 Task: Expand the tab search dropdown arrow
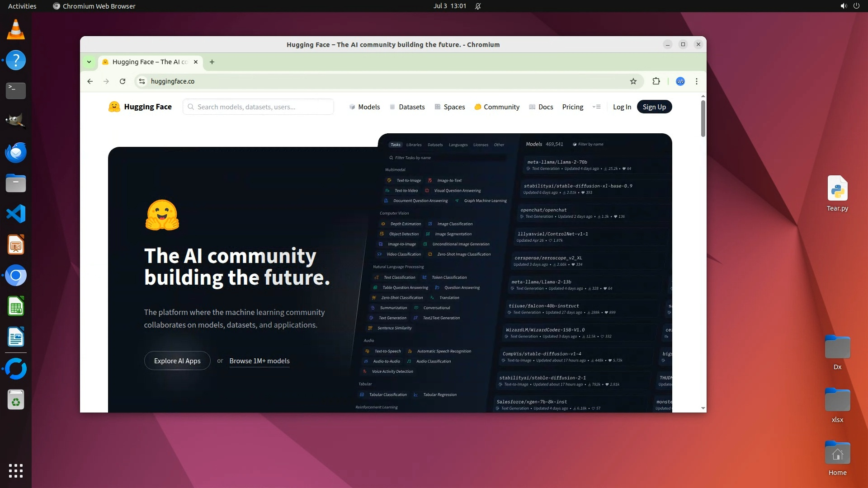89,62
